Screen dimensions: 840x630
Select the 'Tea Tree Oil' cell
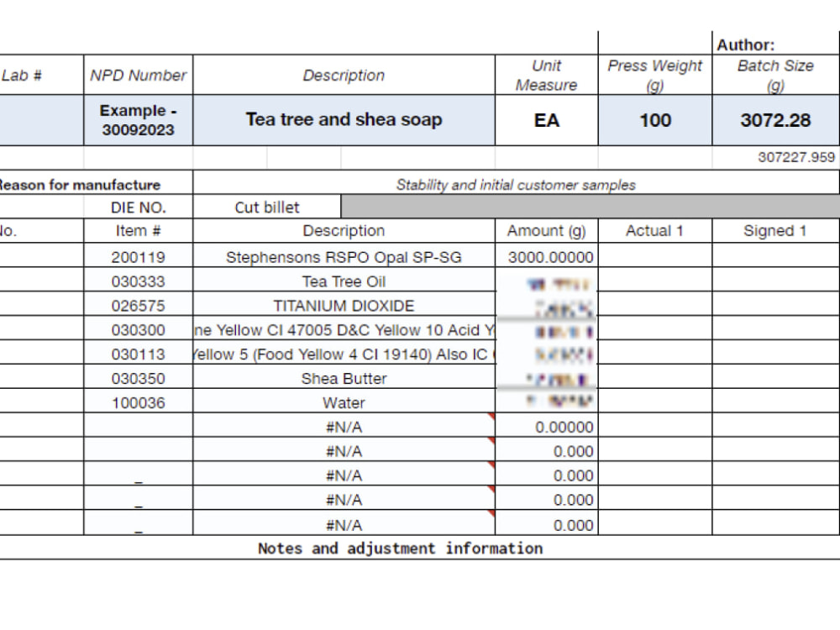(344, 281)
